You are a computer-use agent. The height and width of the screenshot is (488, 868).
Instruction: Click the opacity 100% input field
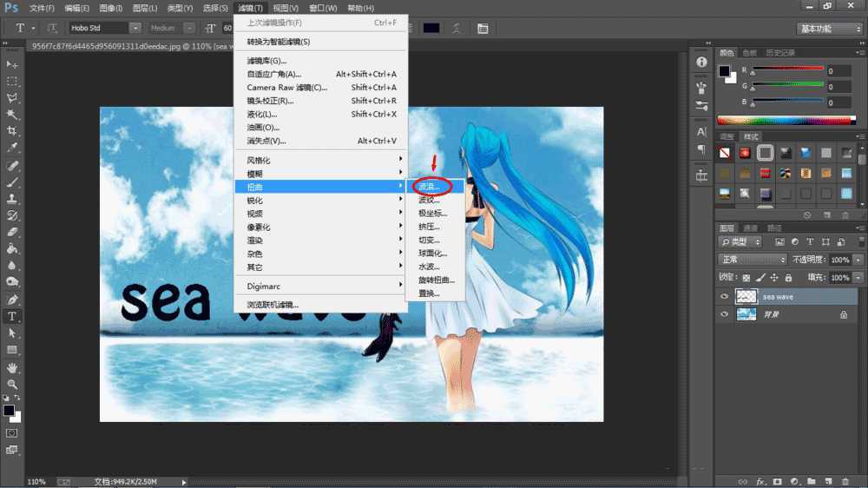[839, 260]
